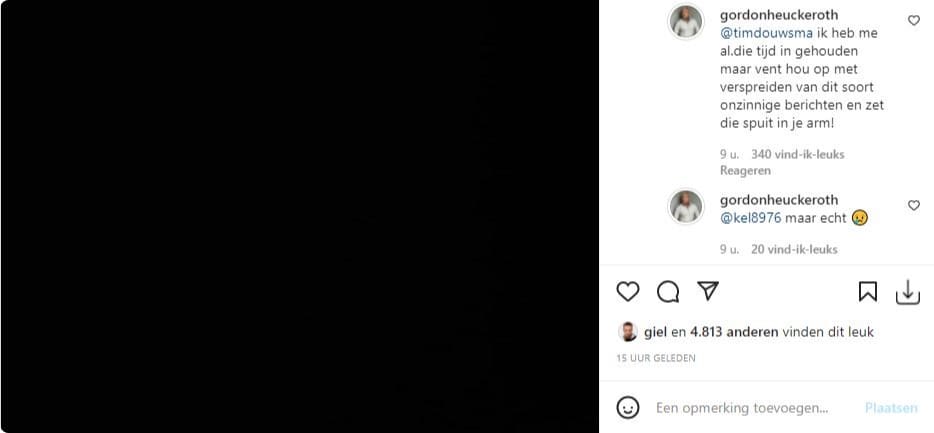Screen dimensions: 934x433
Task: Open giel username link
Action: coord(655,332)
